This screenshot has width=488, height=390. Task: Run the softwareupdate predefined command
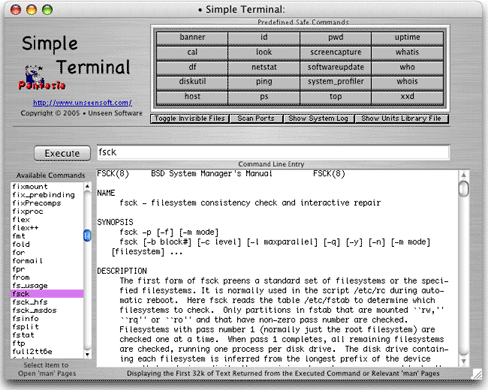pos(335,68)
